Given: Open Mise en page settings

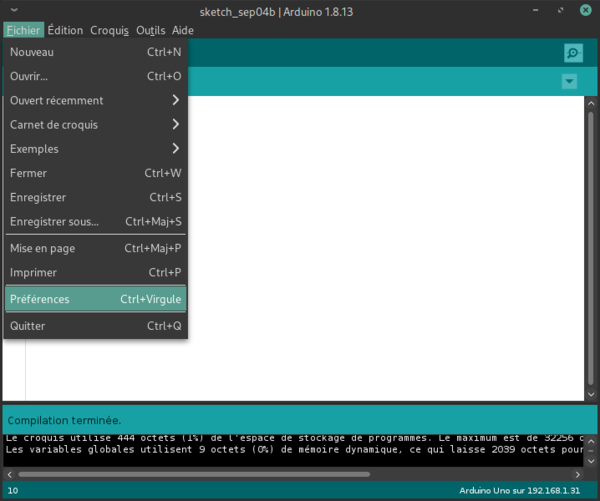Looking at the screenshot, I should 96,248.
